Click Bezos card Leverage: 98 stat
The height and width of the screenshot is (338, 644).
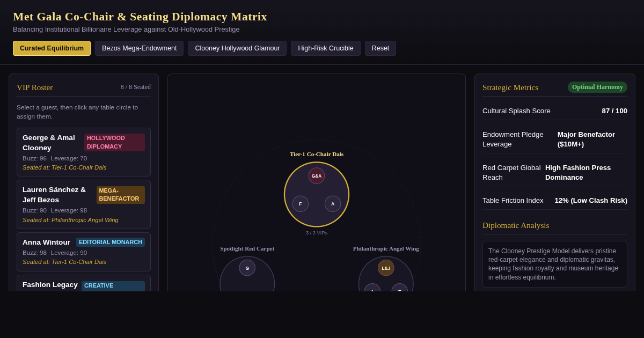(69, 210)
